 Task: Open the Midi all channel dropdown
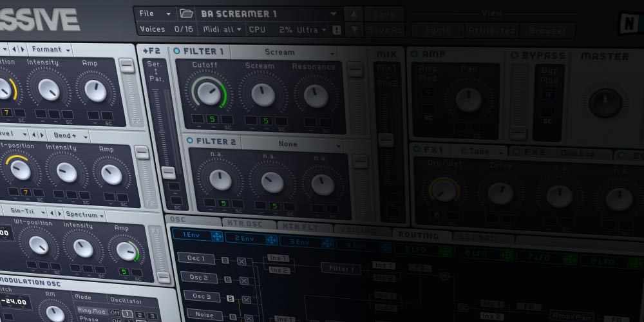[222, 30]
